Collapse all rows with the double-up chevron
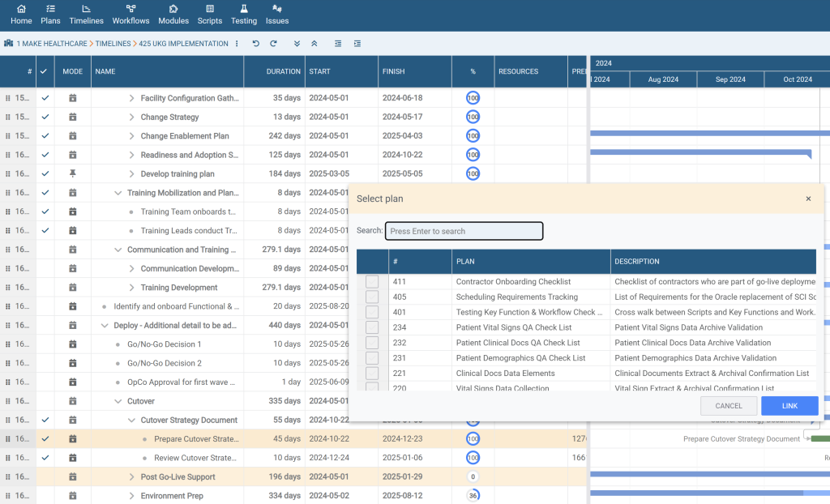This screenshot has height=504, width=830. tap(314, 44)
